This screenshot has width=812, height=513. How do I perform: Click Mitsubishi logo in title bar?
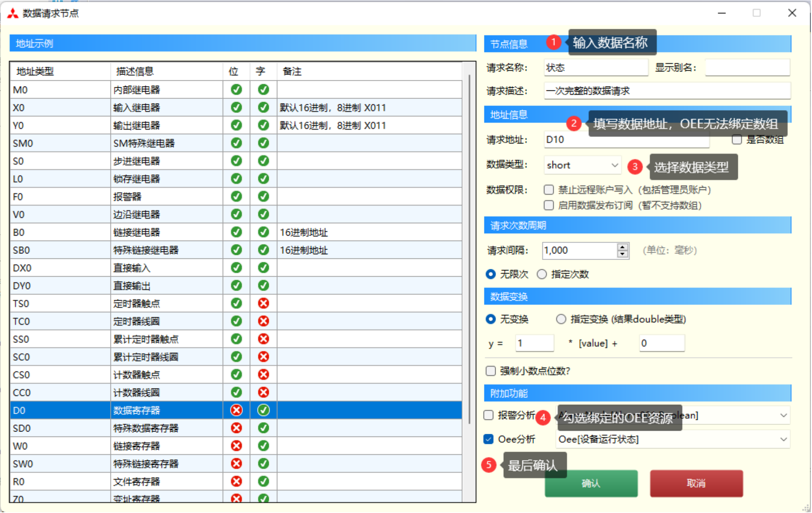13,14
